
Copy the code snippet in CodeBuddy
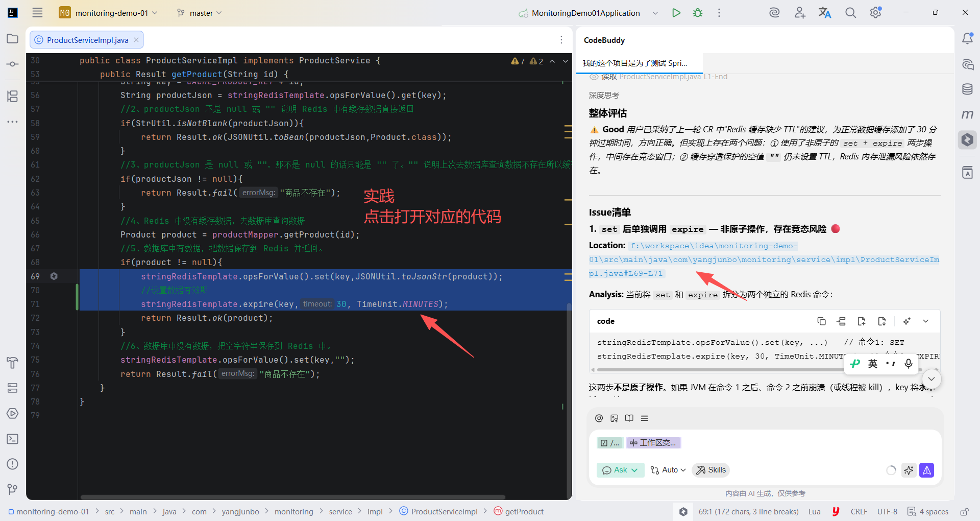click(x=821, y=321)
